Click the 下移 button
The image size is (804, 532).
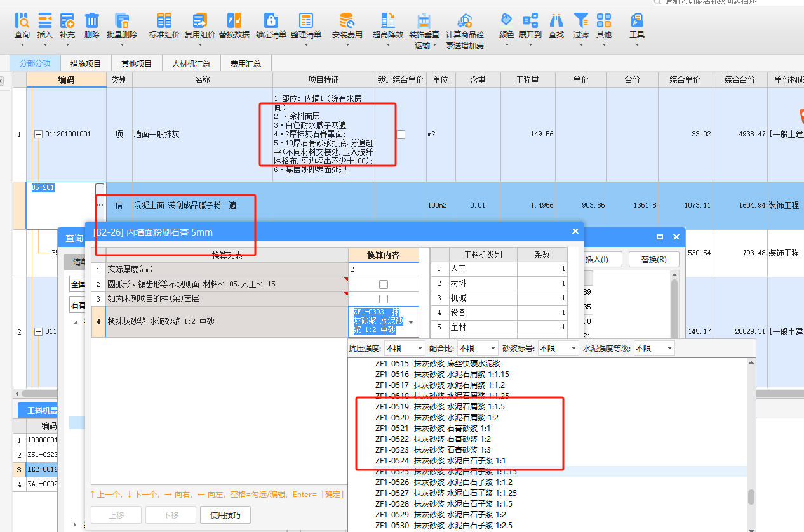[171, 515]
